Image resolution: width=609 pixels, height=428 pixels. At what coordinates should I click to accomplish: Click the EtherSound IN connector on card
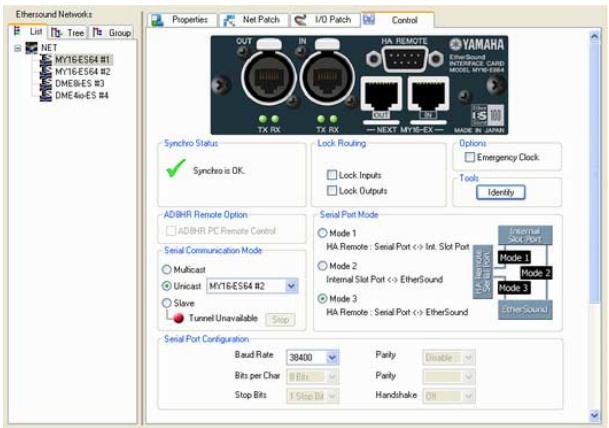pyautogui.click(x=325, y=75)
